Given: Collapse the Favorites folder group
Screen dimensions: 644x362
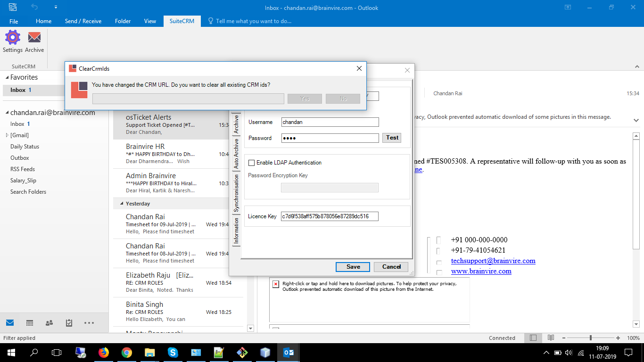Looking at the screenshot, I should [7, 77].
